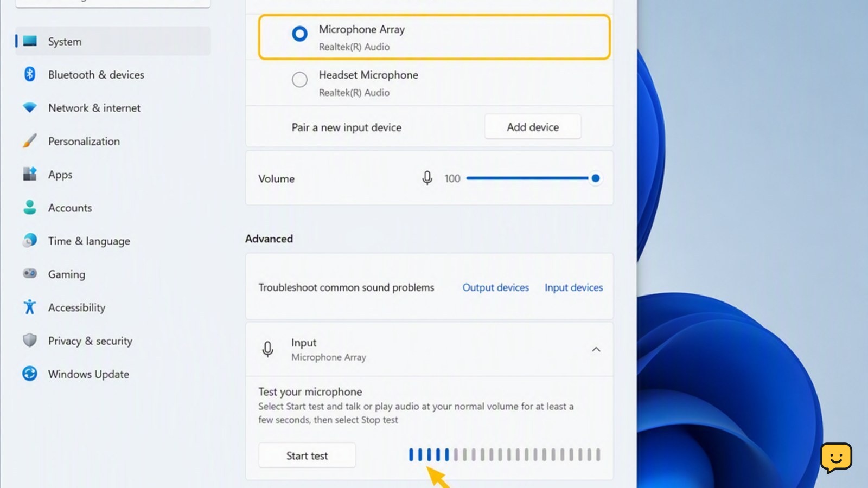Click the Bluetooth icon in sidebar
The width and height of the screenshot is (868, 488).
point(30,74)
